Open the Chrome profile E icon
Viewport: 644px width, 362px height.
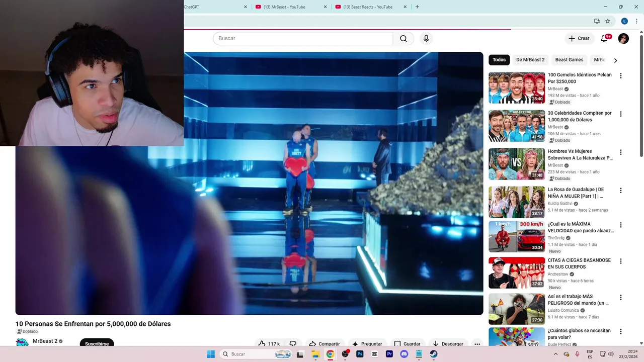pyautogui.click(x=624, y=21)
